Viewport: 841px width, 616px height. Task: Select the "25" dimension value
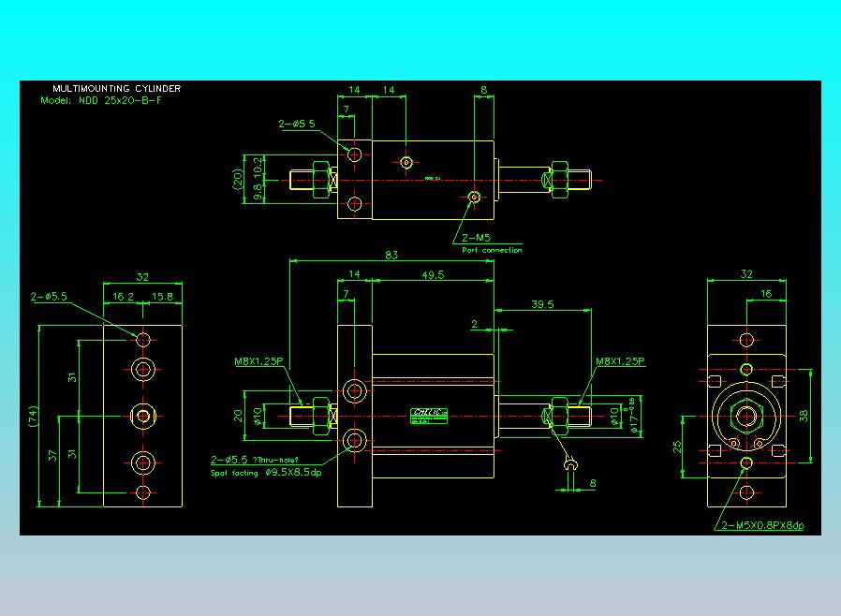point(677,446)
